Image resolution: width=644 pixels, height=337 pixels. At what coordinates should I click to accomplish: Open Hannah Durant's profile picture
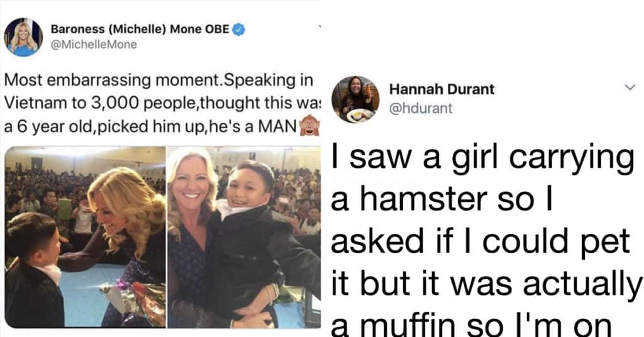(355, 99)
